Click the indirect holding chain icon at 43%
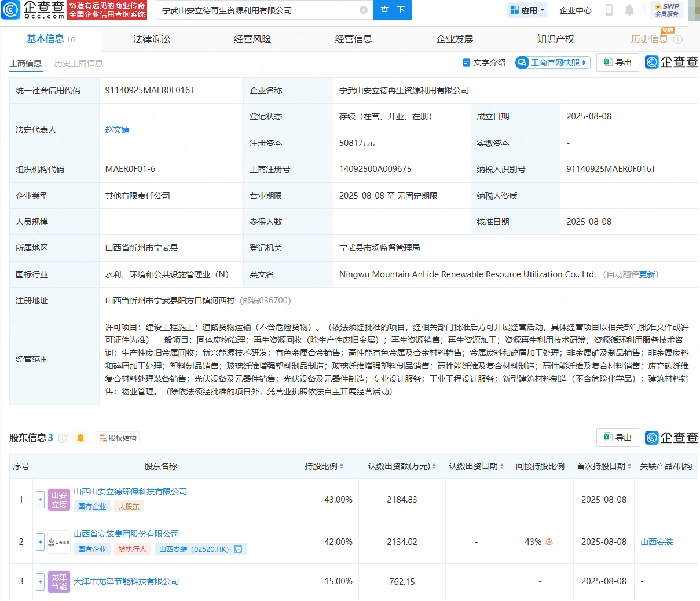Screen dimensions: 700x601 click(549, 542)
